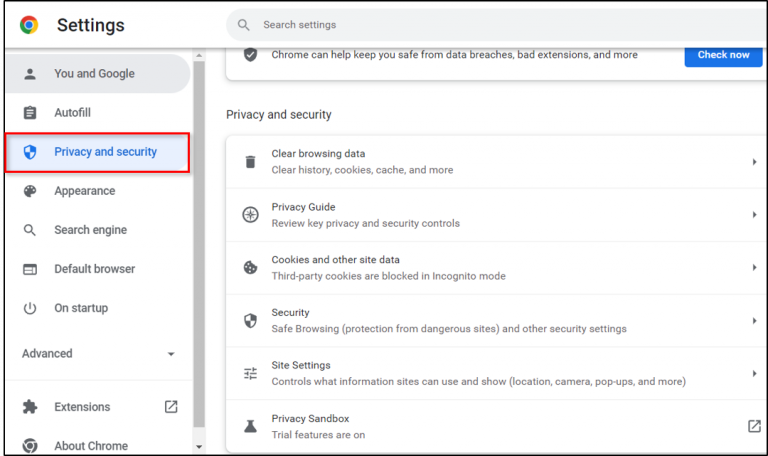The width and height of the screenshot is (768, 456).
Task: Open Privacy Sandbox external link icon
Action: point(754,426)
